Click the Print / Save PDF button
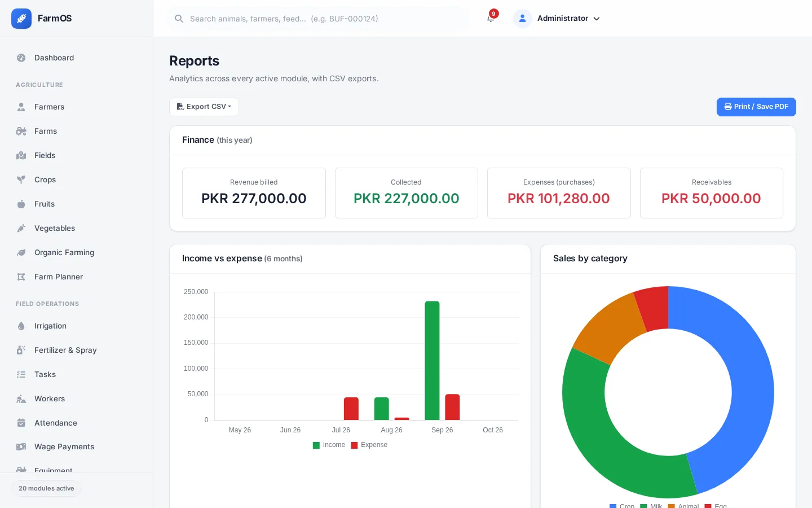 756,107
